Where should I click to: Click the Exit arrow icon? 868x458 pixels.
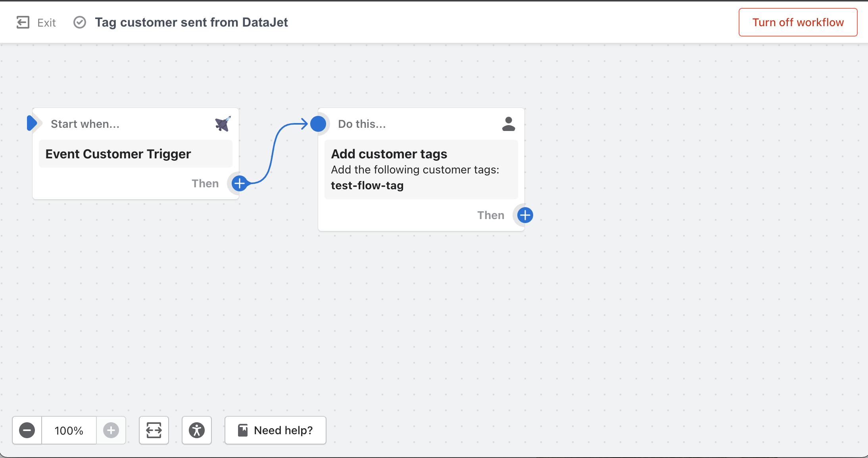click(x=23, y=22)
